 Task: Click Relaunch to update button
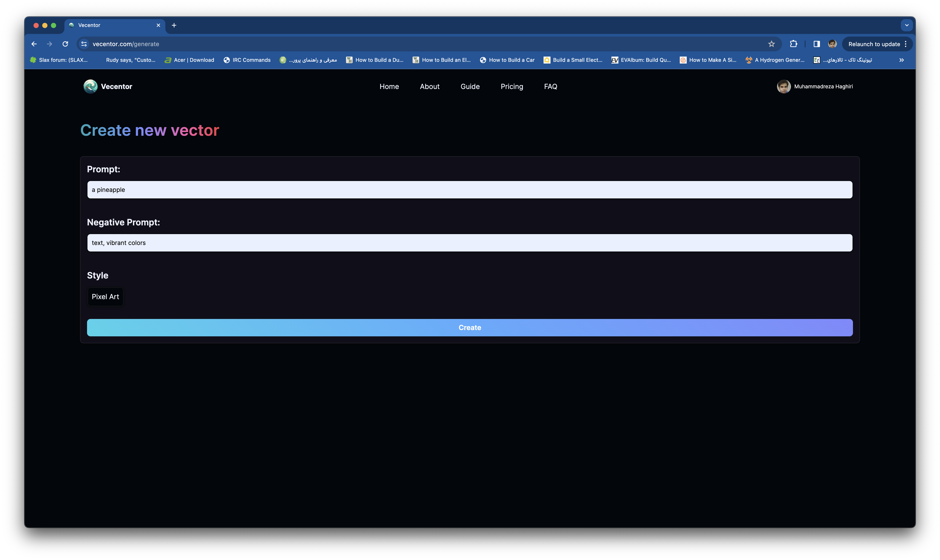tap(874, 44)
